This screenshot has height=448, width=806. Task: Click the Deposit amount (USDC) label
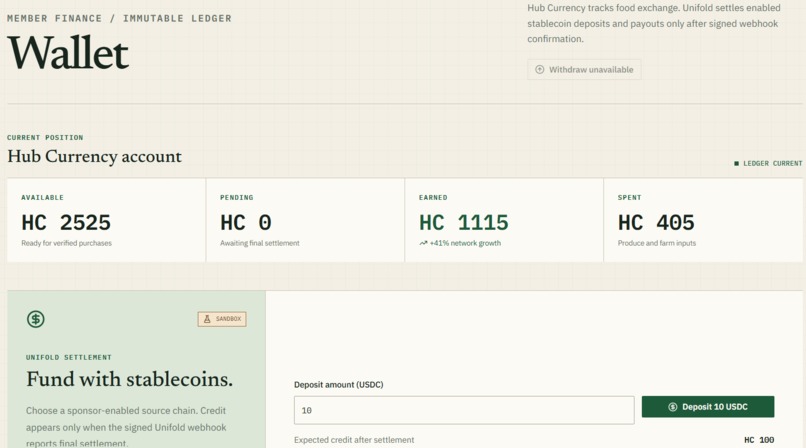coord(339,384)
